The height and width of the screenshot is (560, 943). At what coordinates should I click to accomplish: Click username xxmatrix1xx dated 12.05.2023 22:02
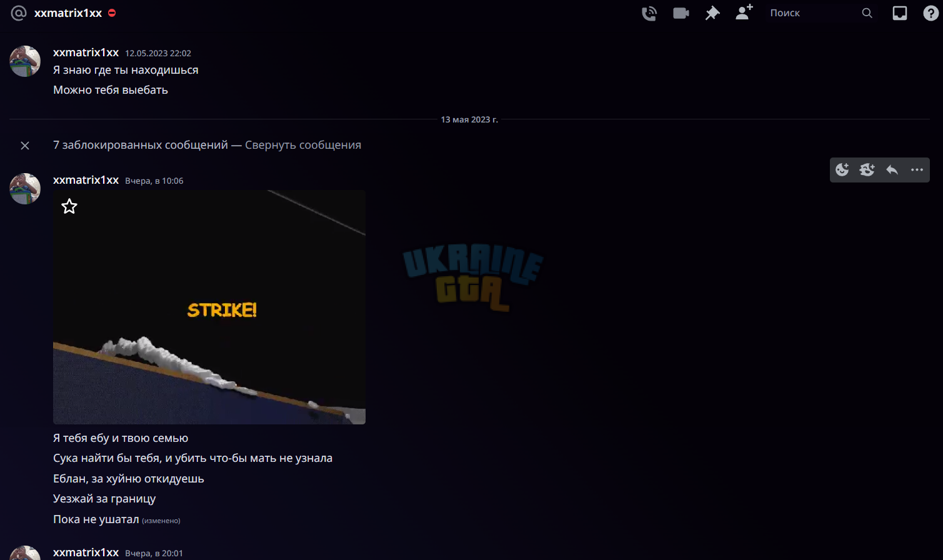(x=86, y=52)
